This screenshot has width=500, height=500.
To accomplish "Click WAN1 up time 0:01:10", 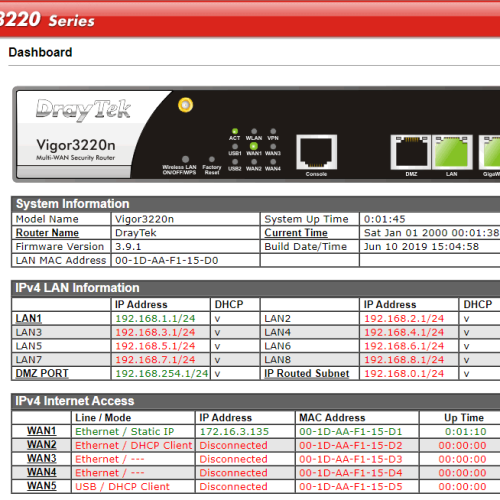I will click(x=466, y=431).
